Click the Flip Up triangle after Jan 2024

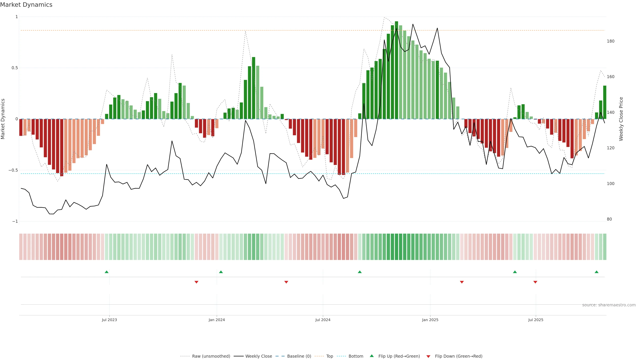click(221, 272)
